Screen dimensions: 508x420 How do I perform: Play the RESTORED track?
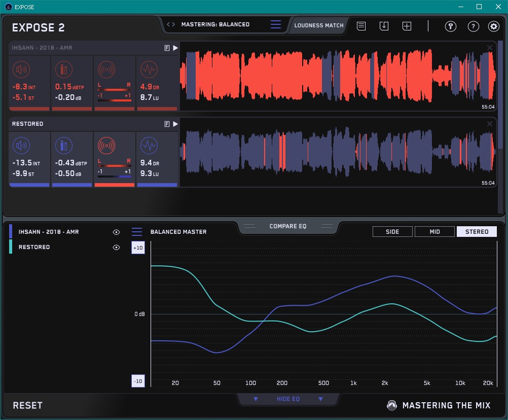tap(175, 124)
